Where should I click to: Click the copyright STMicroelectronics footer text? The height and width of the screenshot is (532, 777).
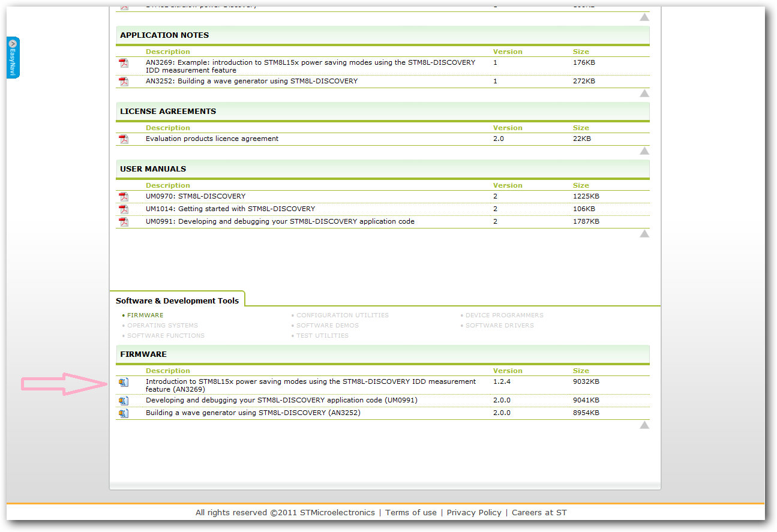coord(285,512)
